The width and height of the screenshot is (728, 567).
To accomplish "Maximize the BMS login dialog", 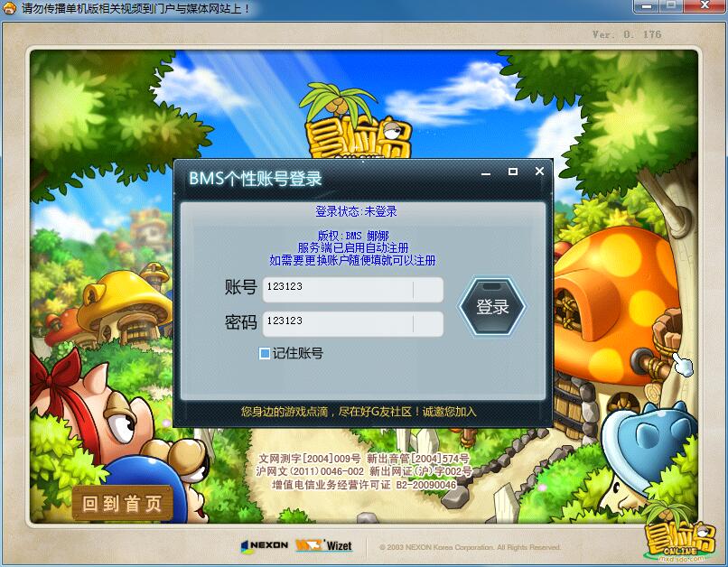I will (513, 171).
